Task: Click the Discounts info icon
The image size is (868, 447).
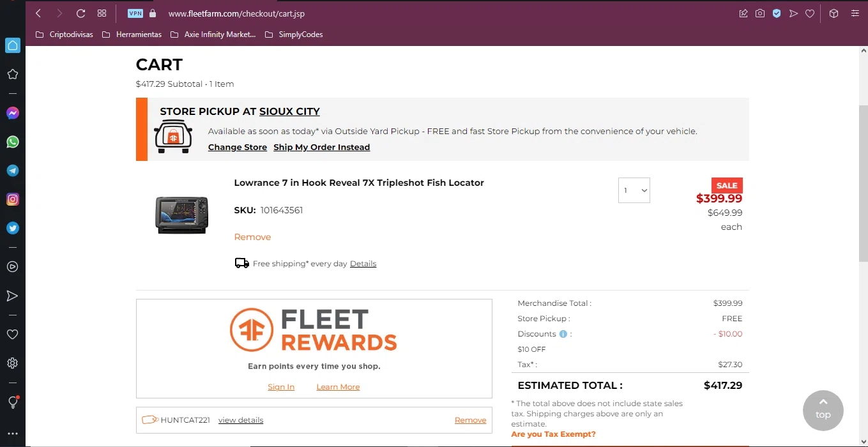Action: [563, 334]
